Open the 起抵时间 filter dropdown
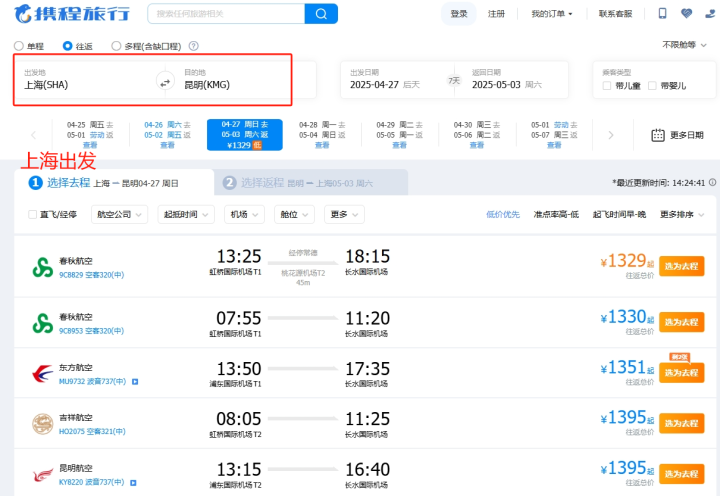The height and width of the screenshot is (496, 720). (x=186, y=214)
